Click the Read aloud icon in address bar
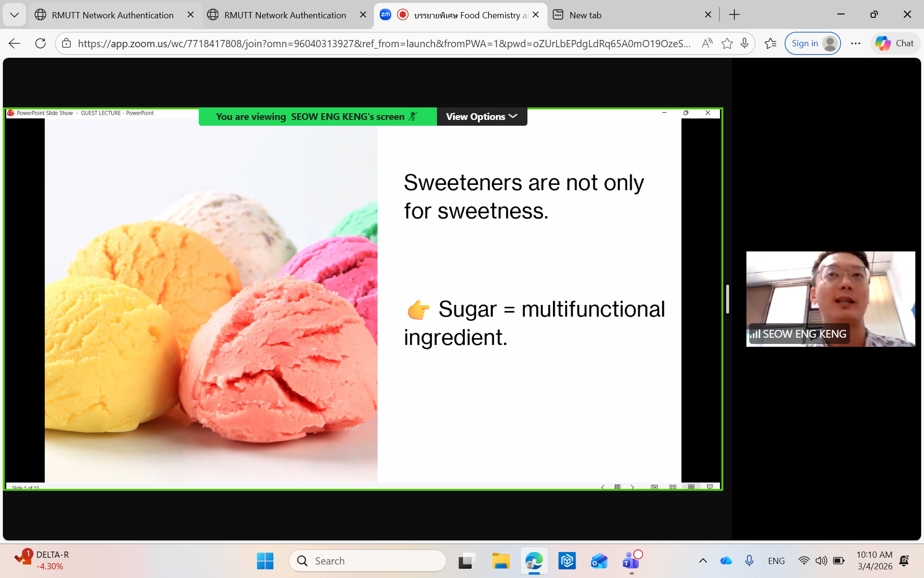Viewport: 924px width, 578px height. click(x=707, y=43)
